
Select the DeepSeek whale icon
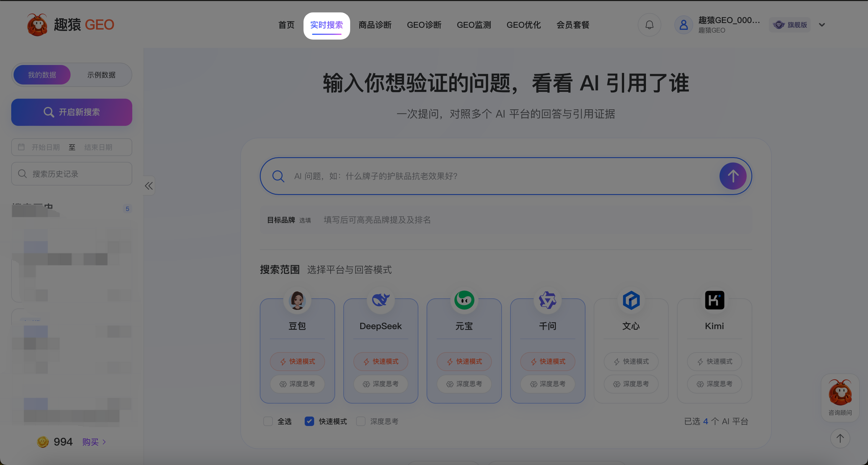[381, 300]
